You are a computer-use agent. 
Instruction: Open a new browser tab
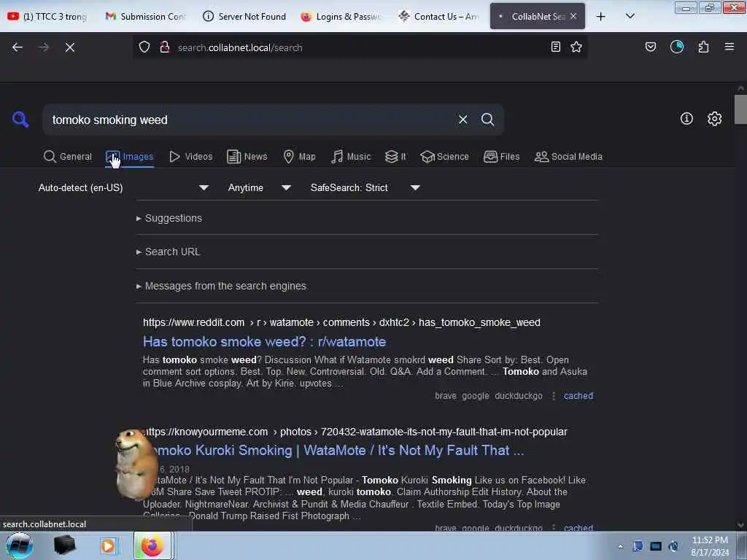point(601,17)
